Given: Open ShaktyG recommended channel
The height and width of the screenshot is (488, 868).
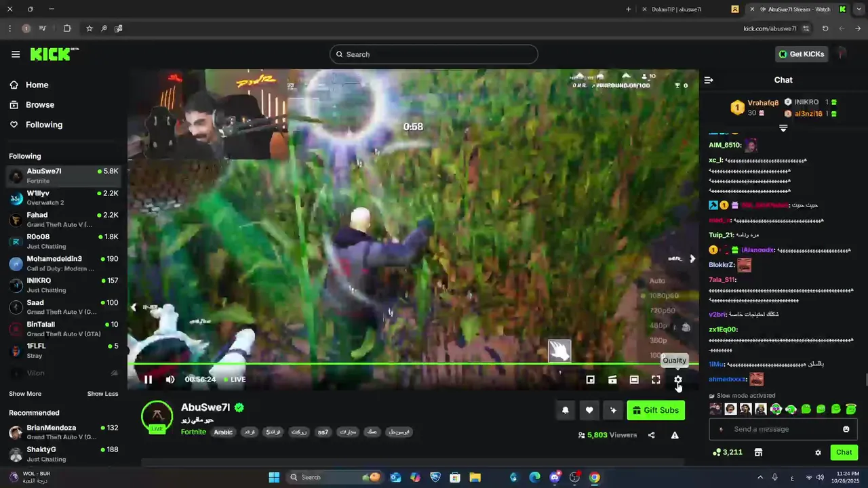Looking at the screenshot, I should pyautogui.click(x=64, y=453).
